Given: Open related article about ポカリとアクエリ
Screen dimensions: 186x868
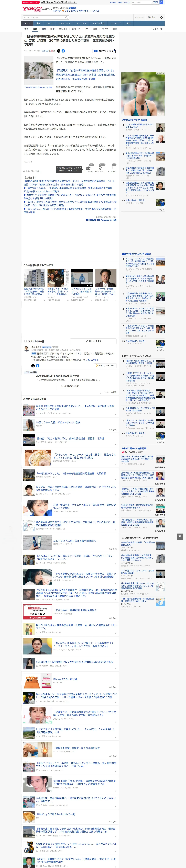Looking at the screenshot, I should [70, 197].
